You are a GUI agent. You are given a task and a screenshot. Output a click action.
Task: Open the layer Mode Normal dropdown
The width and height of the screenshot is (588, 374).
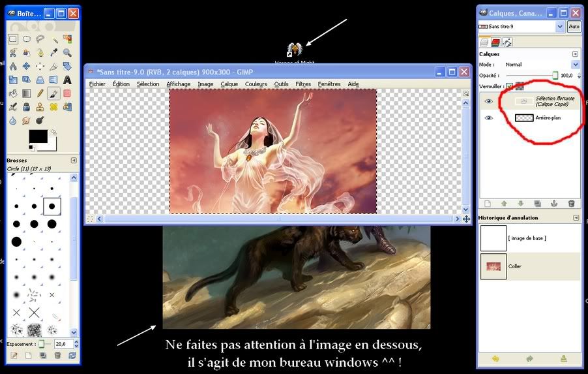[x=576, y=65]
